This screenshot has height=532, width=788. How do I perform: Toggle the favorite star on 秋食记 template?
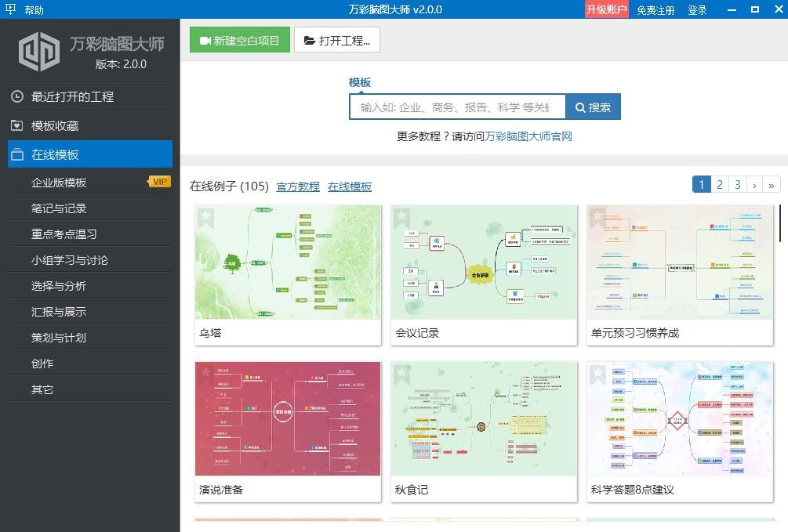coord(401,375)
